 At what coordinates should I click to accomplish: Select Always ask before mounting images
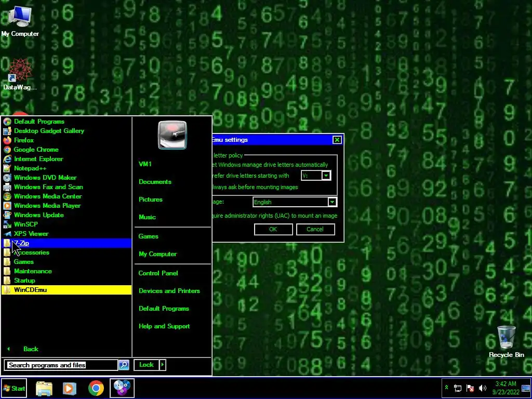click(x=255, y=187)
